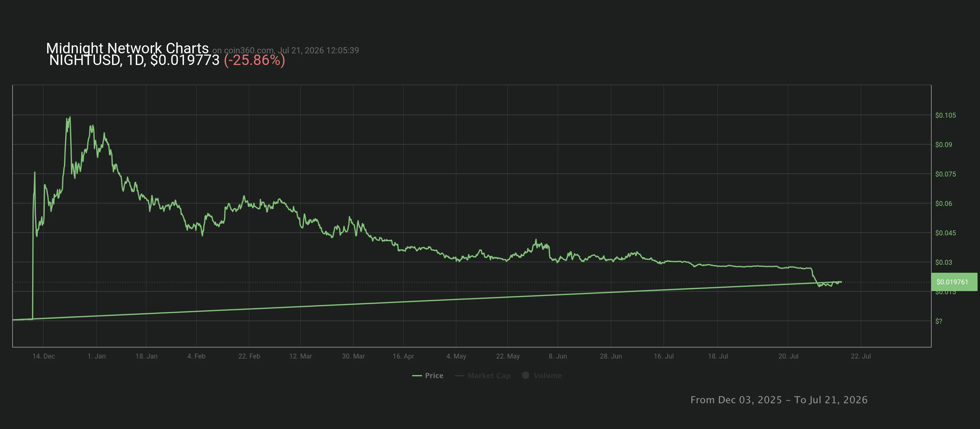Click the 22. Feb x-axis label
The image size is (980, 429).
click(249, 356)
